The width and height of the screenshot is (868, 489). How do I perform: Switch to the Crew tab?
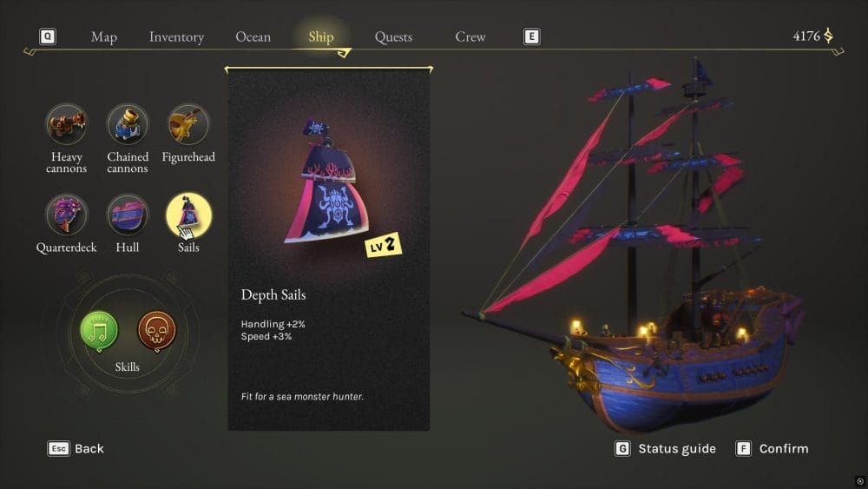[470, 37]
